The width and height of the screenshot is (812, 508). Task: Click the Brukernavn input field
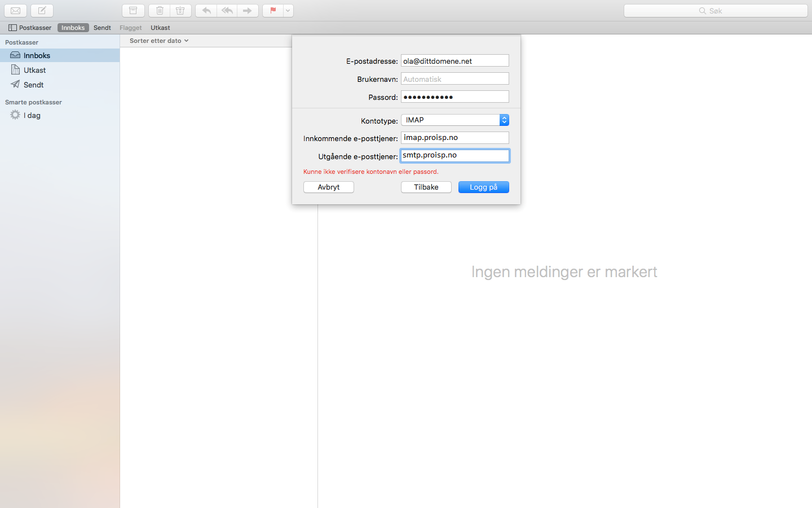tap(455, 79)
